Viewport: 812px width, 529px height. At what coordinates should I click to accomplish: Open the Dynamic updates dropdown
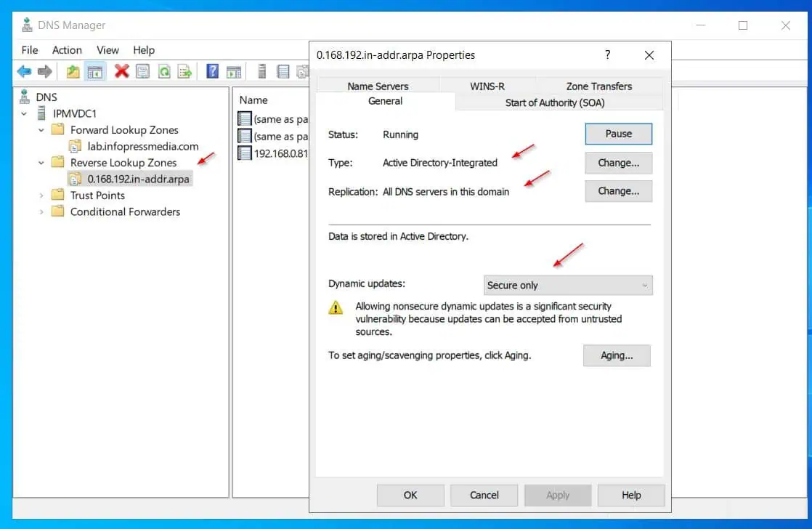[x=567, y=286]
